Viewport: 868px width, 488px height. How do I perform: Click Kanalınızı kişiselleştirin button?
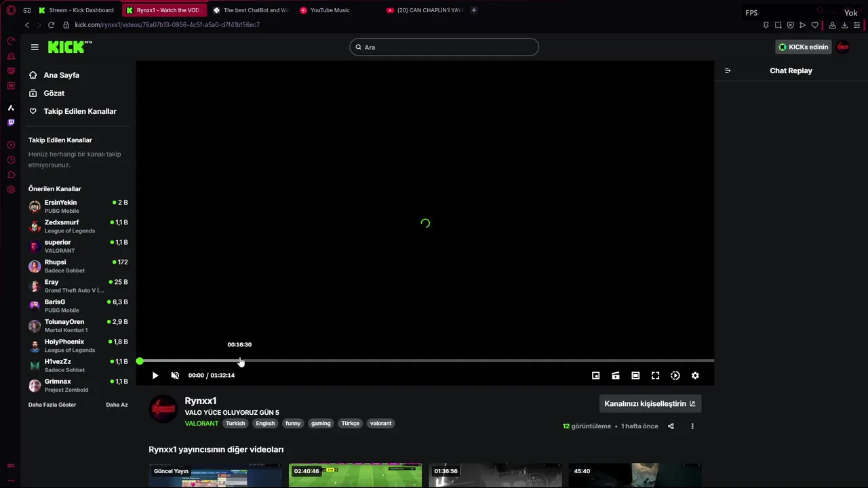coord(650,403)
